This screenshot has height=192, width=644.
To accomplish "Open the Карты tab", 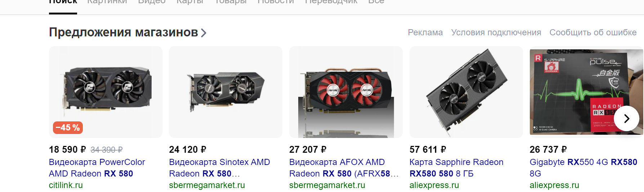I will [190, 2].
